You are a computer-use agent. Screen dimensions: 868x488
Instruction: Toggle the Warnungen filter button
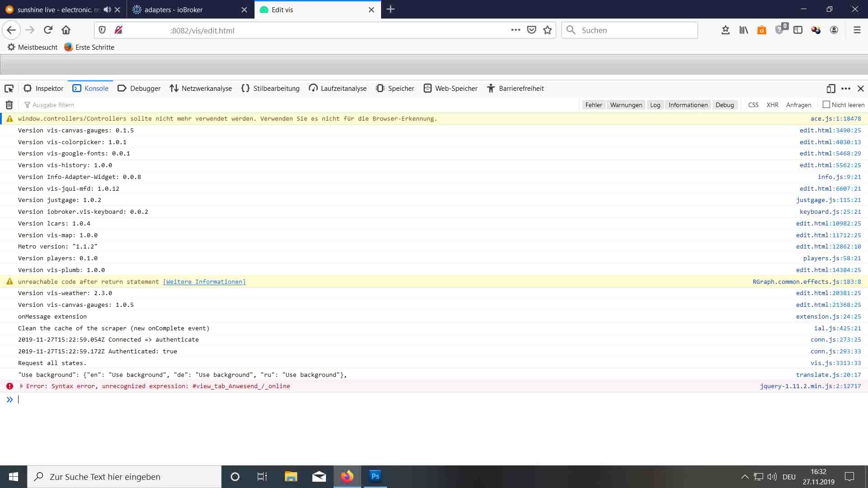626,105
